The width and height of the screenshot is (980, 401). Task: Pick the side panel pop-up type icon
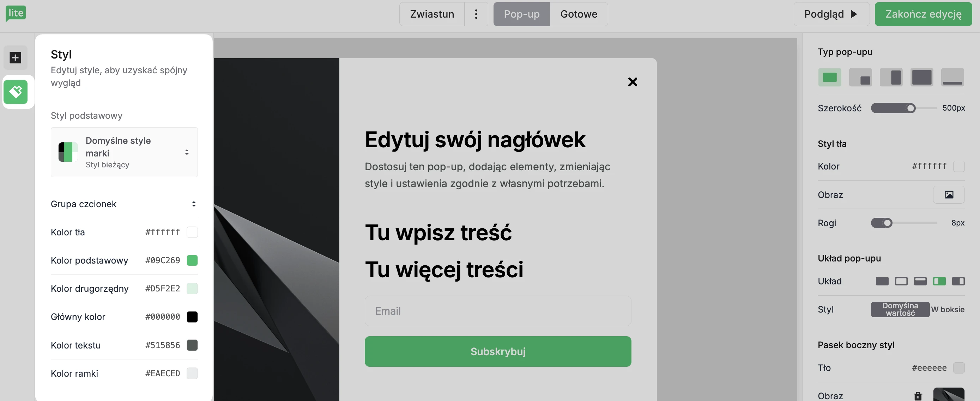click(891, 78)
